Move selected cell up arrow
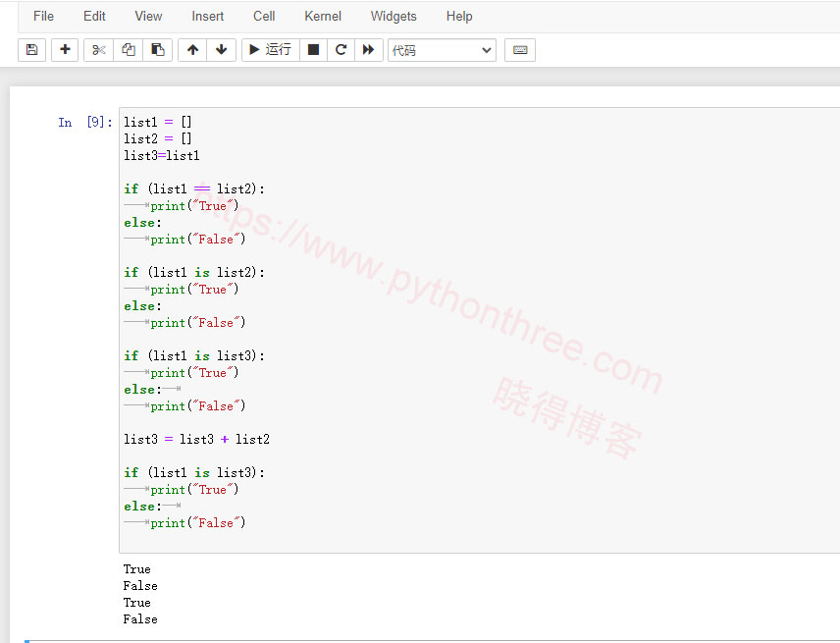The height and width of the screenshot is (643, 840). click(x=193, y=50)
